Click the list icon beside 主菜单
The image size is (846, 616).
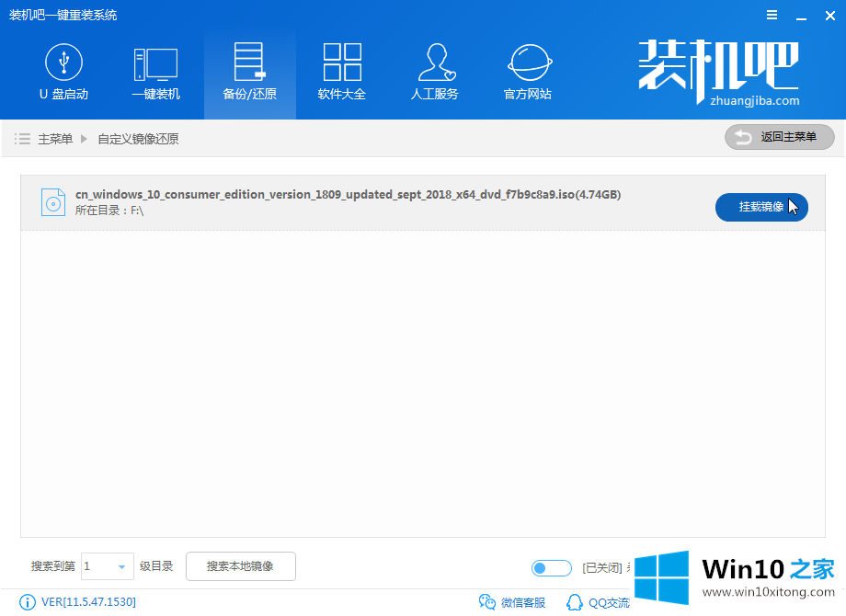pos(22,139)
